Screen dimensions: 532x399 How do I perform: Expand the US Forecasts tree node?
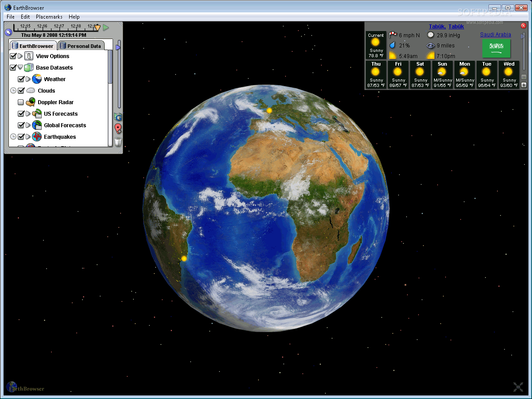tap(28, 114)
